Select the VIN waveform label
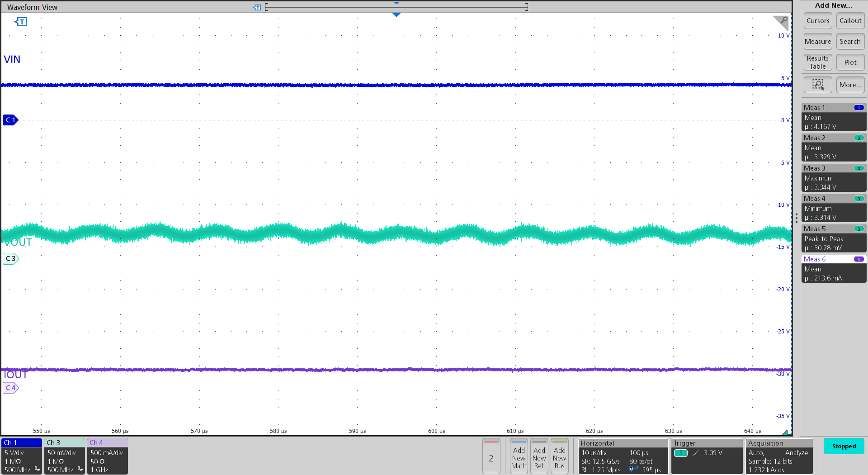Viewport: 868px width, 475px height. click(x=12, y=59)
